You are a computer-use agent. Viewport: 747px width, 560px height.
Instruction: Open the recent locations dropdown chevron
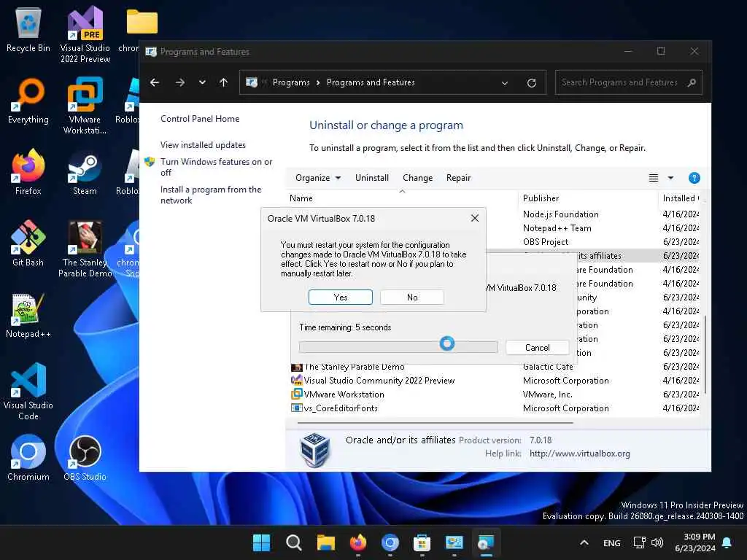pos(203,82)
